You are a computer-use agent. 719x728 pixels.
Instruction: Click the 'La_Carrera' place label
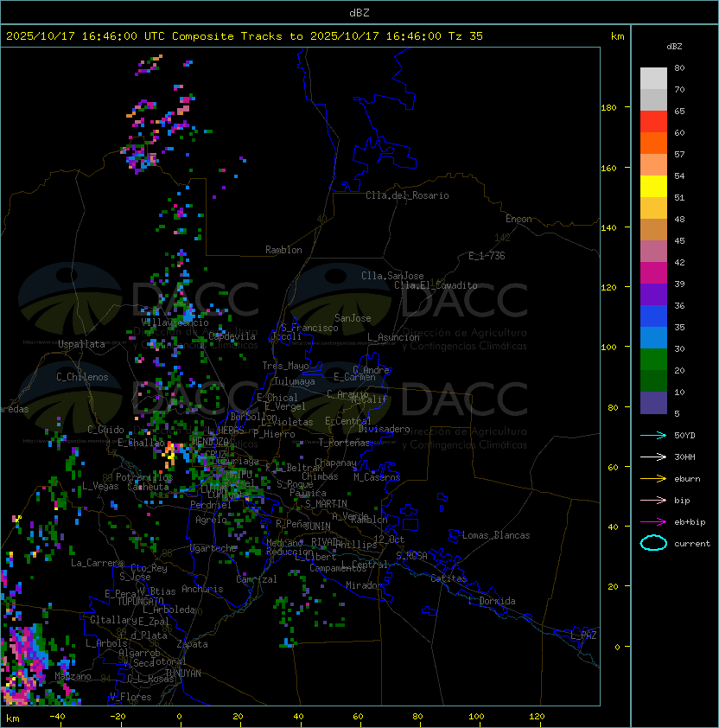(97, 563)
